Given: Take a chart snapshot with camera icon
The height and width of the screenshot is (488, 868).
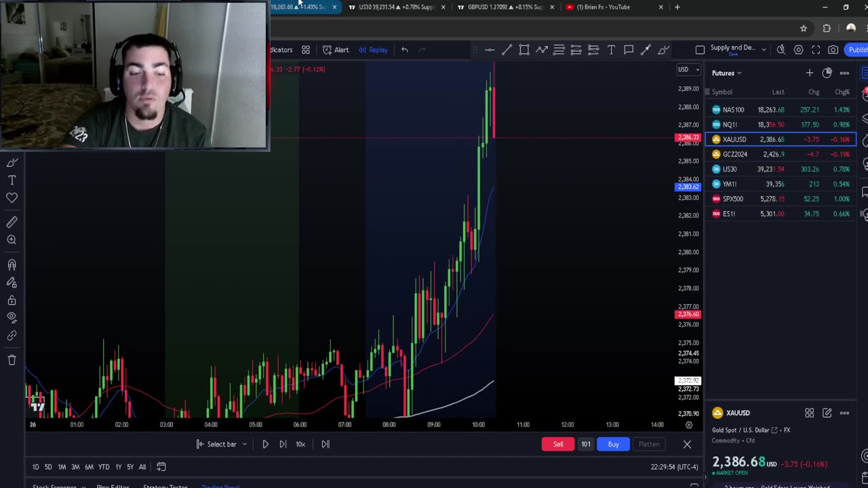Looking at the screenshot, I should [833, 49].
